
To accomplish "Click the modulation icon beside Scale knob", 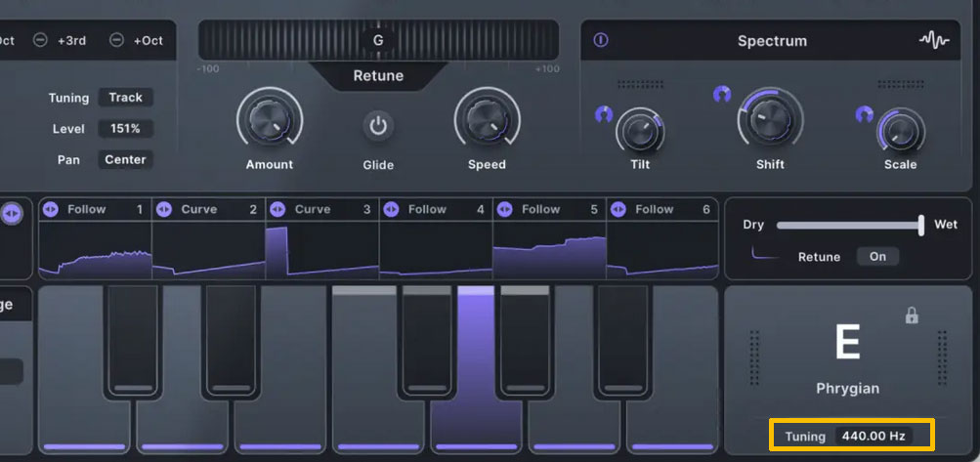I will (x=865, y=114).
